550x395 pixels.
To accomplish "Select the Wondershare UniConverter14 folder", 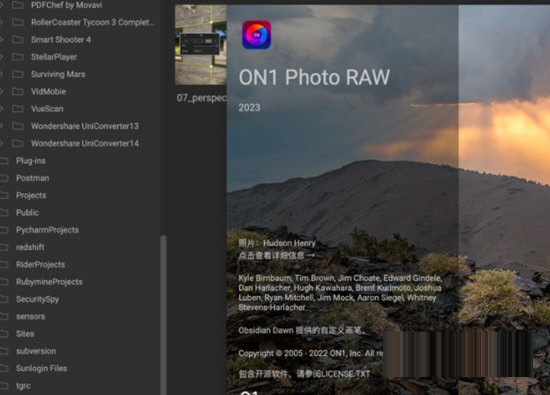I will [85, 143].
